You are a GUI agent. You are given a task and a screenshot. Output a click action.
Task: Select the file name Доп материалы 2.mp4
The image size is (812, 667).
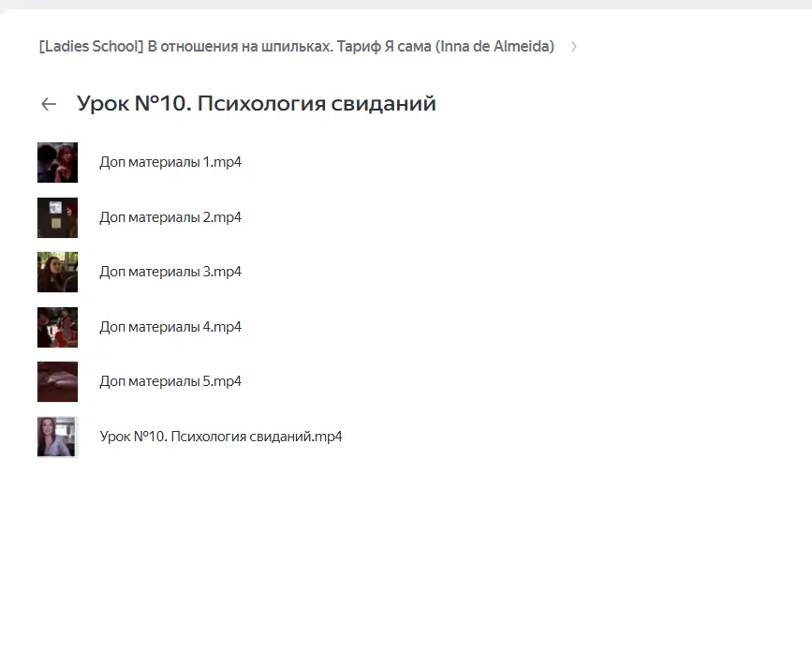pyautogui.click(x=170, y=217)
